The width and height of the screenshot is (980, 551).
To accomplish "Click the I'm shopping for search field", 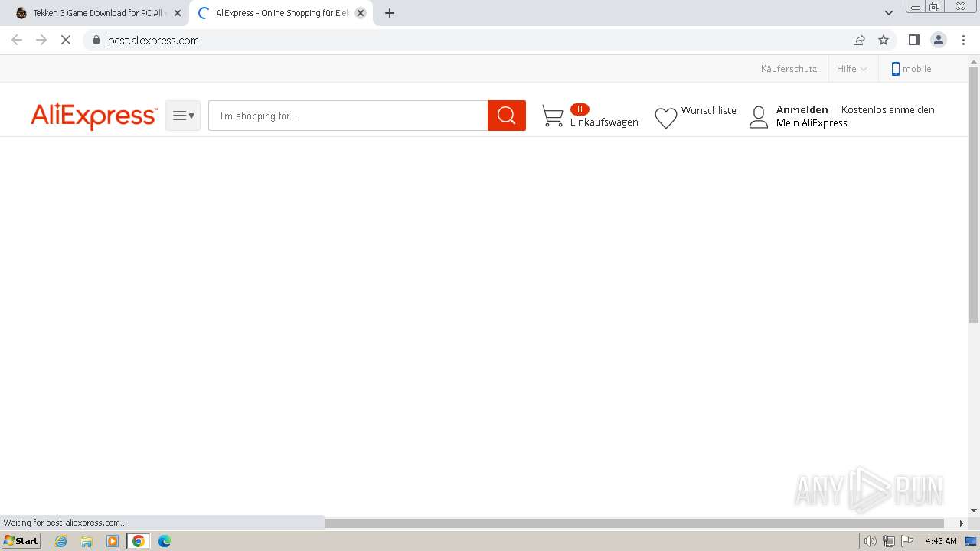I will (348, 116).
